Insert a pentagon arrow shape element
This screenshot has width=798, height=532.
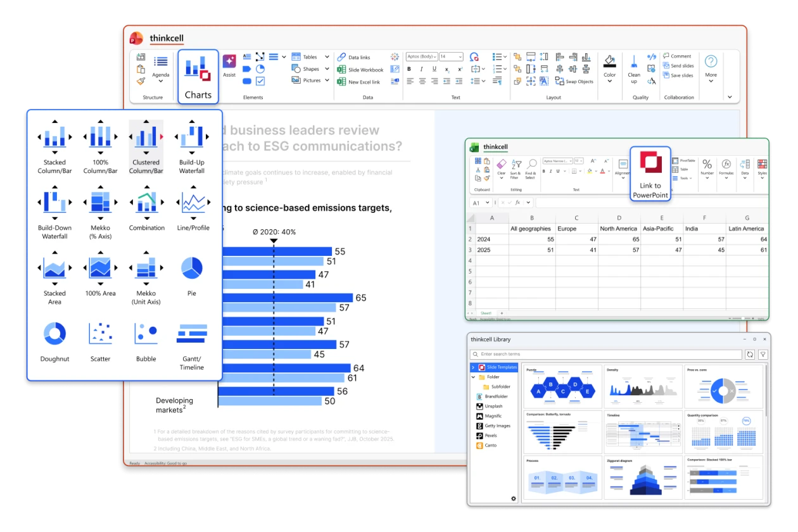tap(246, 68)
